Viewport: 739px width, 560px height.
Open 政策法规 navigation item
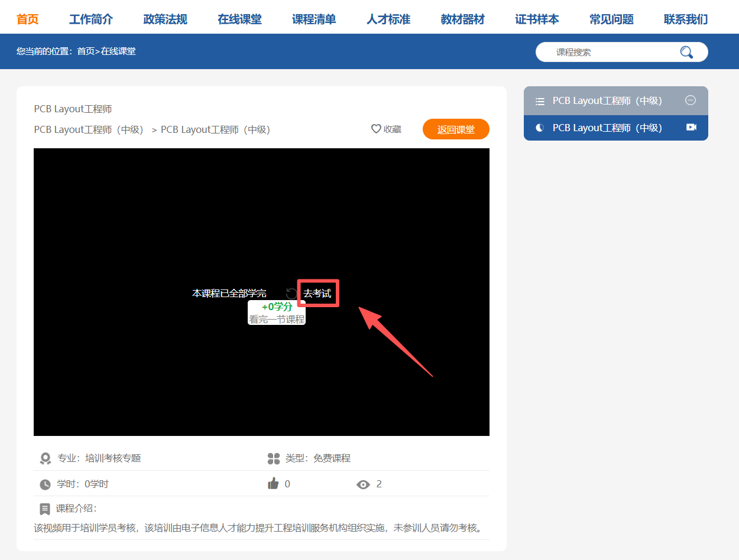pyautogui.click(x=165, y=19)
